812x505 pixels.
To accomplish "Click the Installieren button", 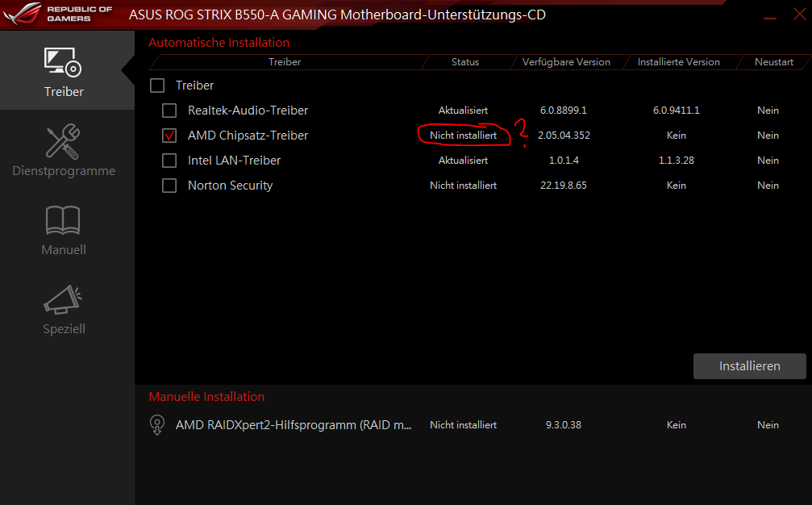I will click(749, 366).
